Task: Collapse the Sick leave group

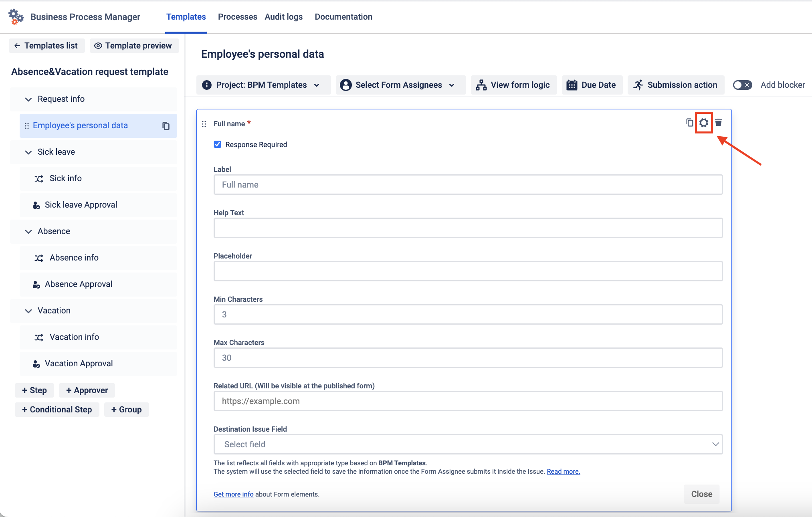Action: pos(28,152)
